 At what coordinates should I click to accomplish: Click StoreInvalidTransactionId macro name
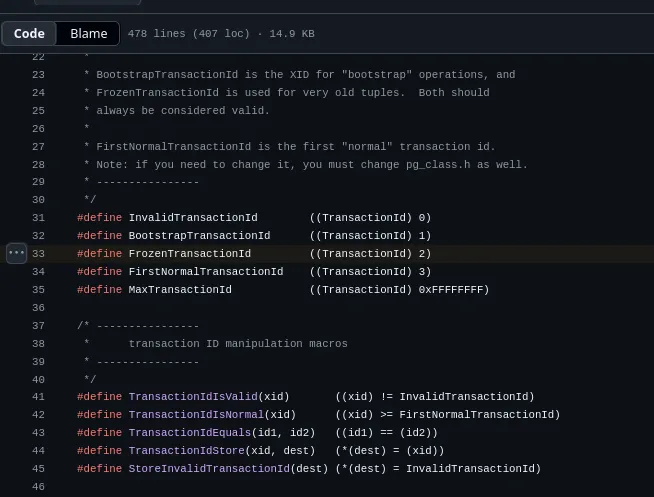(209, 469)
